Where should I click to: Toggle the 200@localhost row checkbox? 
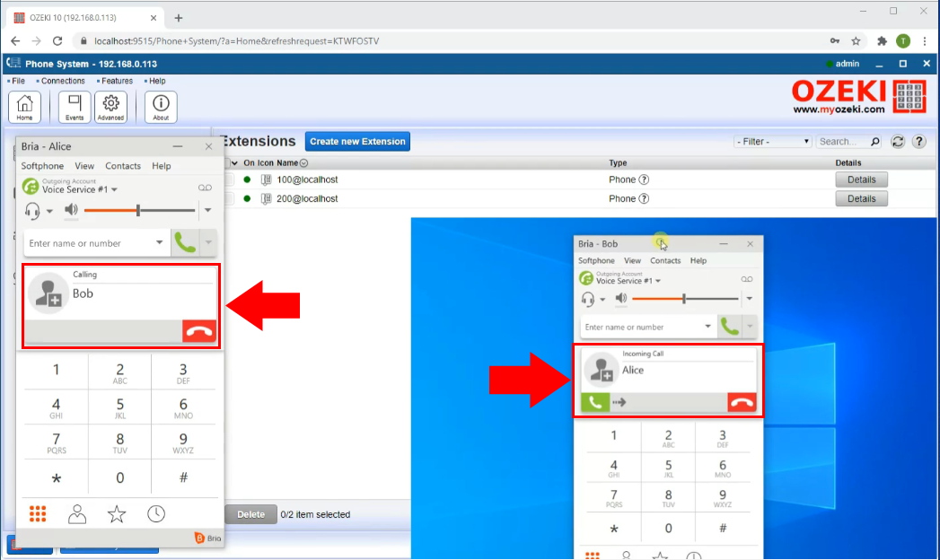(229, 199)
